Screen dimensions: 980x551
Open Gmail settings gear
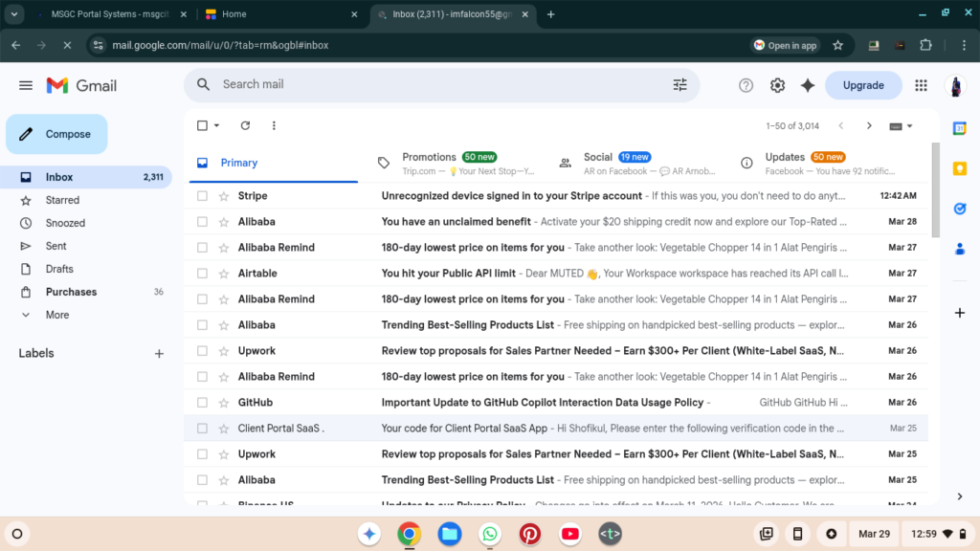pos(777,85)
